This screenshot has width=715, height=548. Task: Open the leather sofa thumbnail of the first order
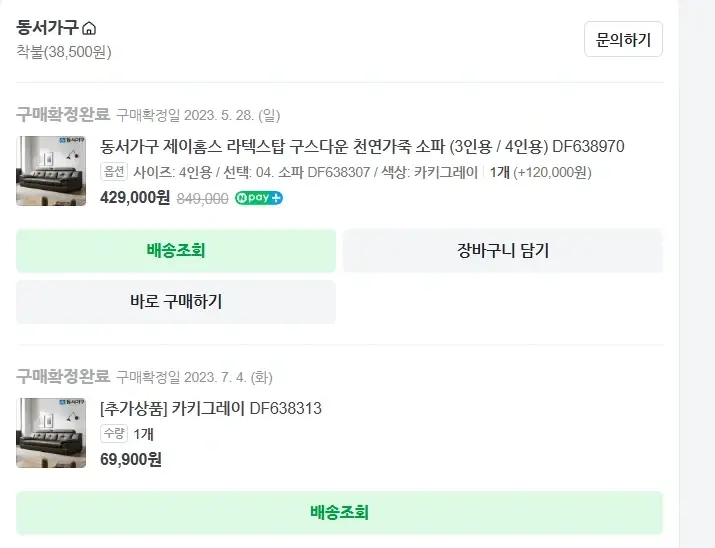(51, 171)
